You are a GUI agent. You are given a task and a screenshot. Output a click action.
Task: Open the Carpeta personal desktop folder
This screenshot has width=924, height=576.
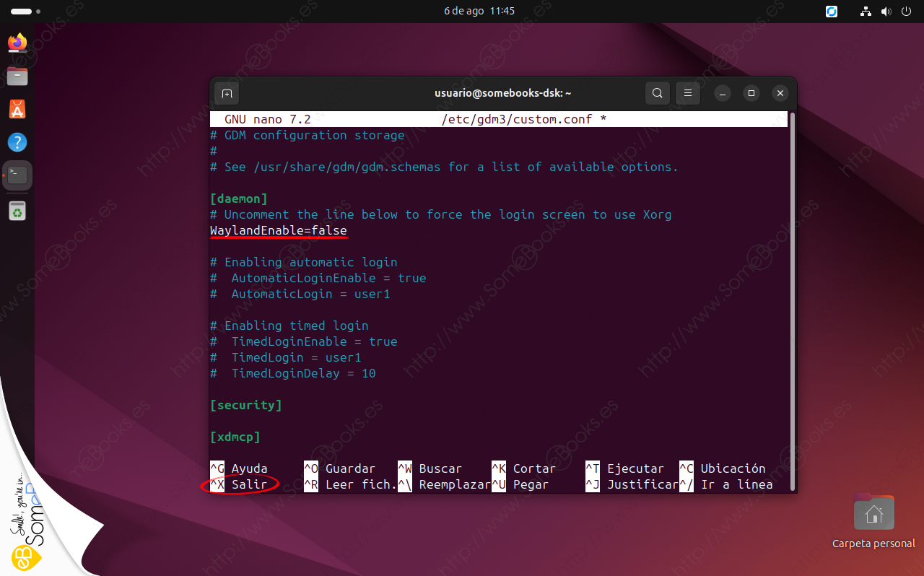(873, 521)
